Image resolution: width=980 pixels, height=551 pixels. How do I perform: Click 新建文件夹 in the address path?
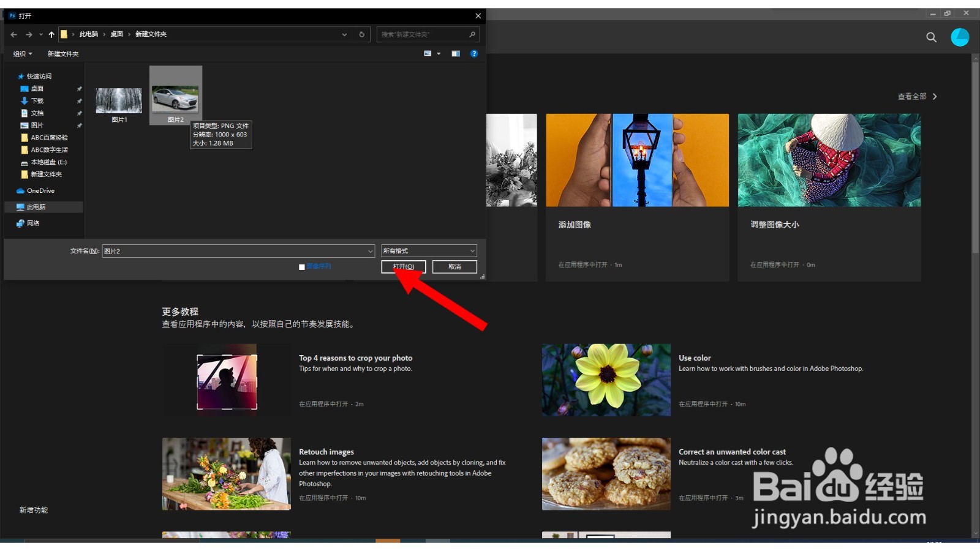pos(151,34)
